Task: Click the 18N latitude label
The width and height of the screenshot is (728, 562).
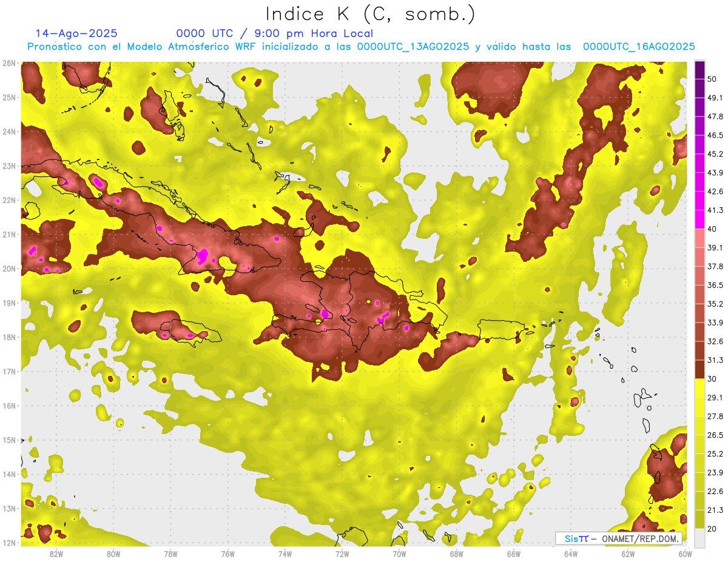Action: click(x=9, y=337)
